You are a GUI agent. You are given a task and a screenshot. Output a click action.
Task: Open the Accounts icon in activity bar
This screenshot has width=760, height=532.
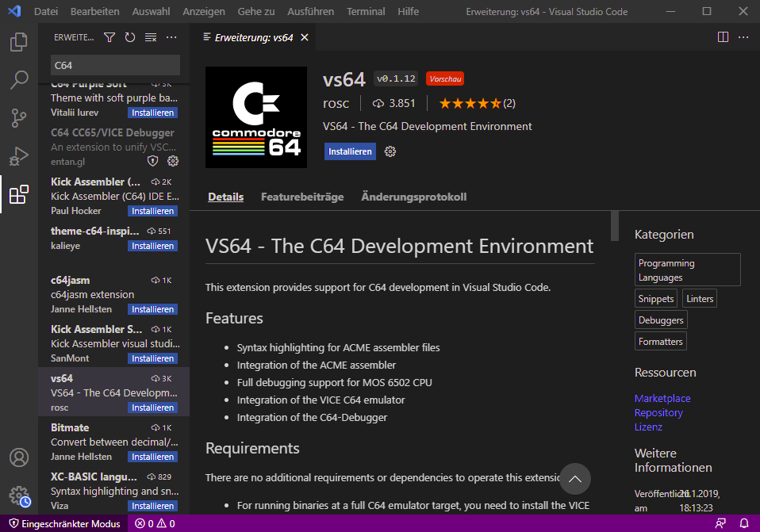point(19,457)
